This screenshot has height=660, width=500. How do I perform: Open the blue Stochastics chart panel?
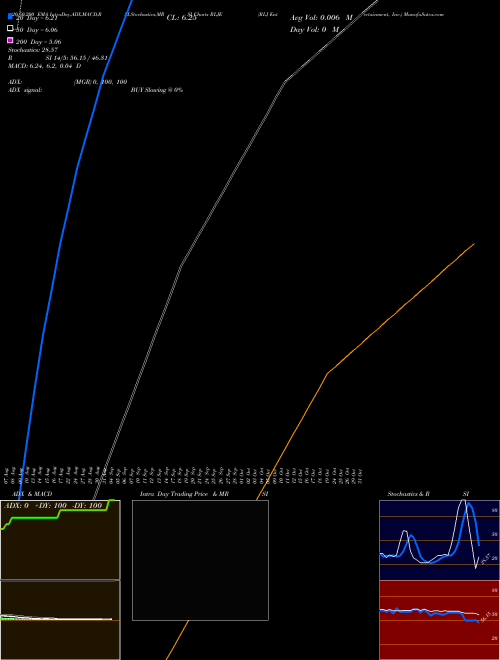coord(439,540)
